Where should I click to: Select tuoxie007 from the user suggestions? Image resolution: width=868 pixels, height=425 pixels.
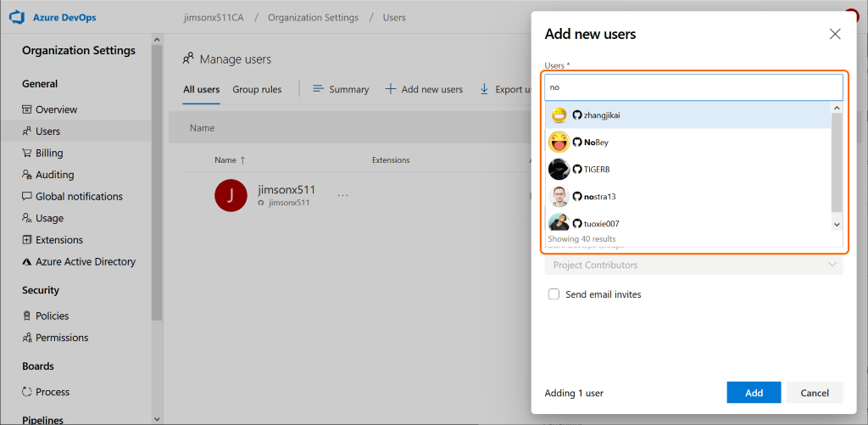[x=688, y=223]
